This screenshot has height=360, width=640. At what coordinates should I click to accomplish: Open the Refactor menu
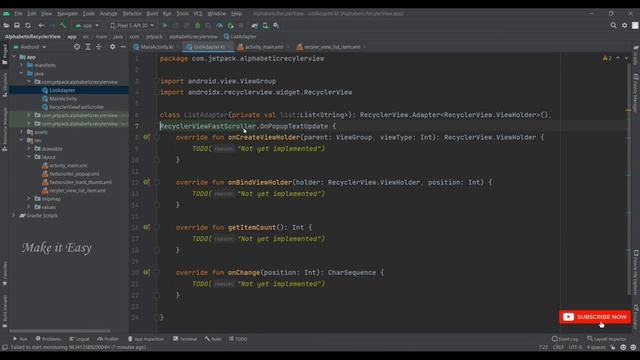(132, 13)
